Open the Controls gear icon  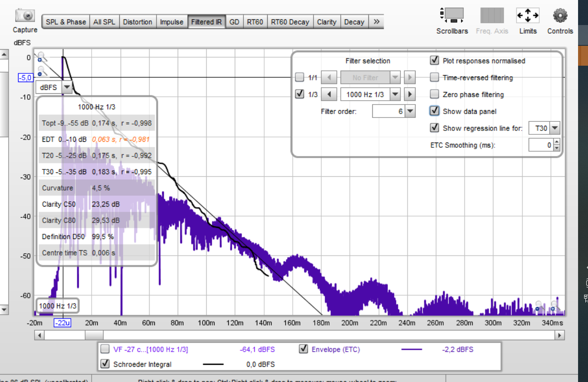click(x=560, y=16)
